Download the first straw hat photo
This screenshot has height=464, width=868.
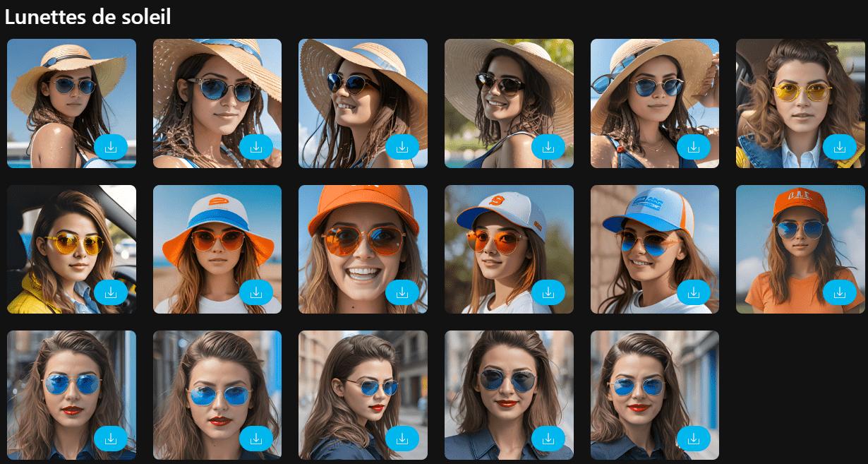pyautogui.click(x=111, y=148)
